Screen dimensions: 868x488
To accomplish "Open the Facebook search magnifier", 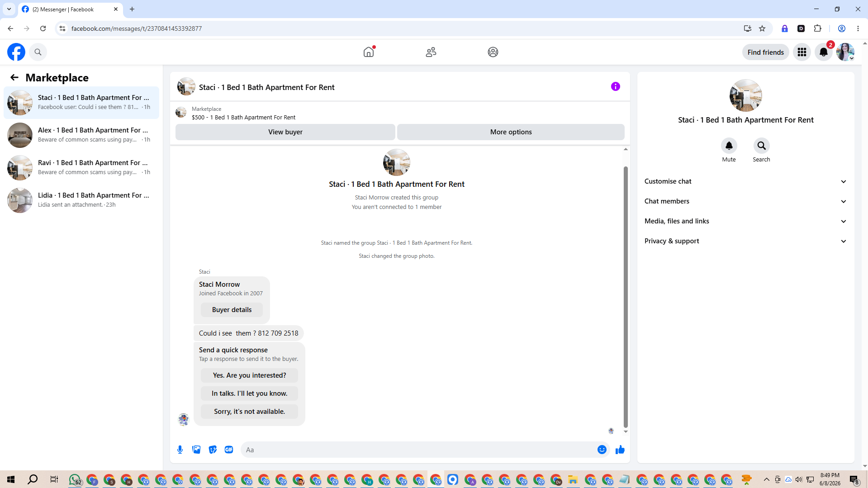I will tap(38, 52).
